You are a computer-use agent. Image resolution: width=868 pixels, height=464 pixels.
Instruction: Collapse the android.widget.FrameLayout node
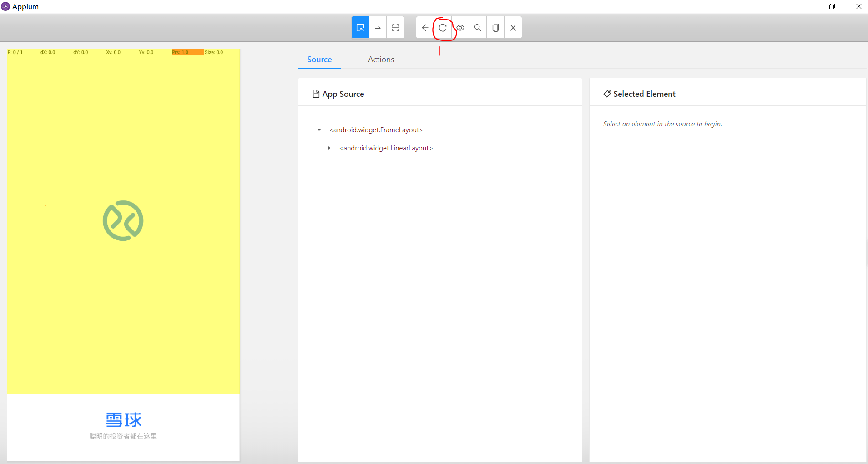coord(319,130)
